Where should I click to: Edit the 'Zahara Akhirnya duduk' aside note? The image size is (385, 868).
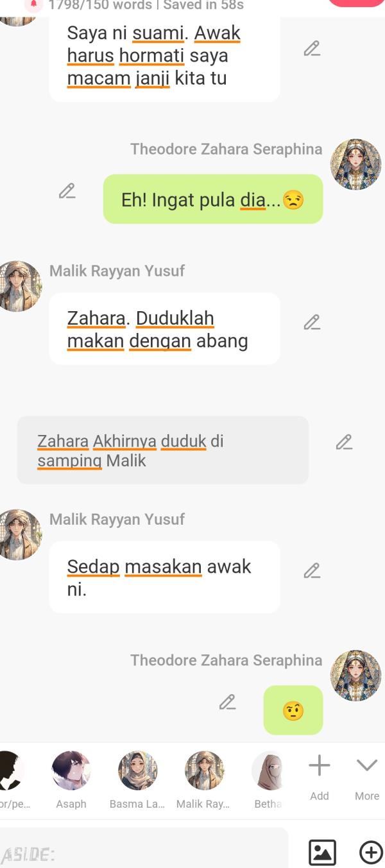click(344, 442)
